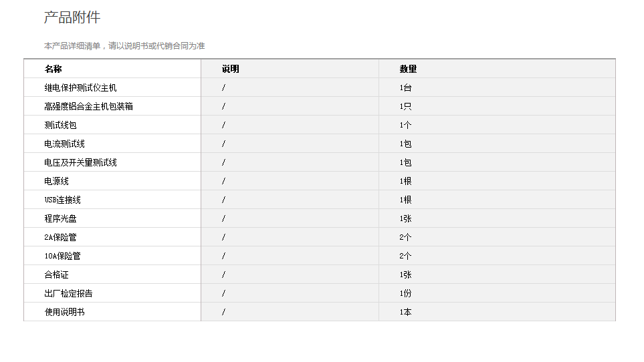Click the 程序光盘 item name

click(x=61, y=218)
